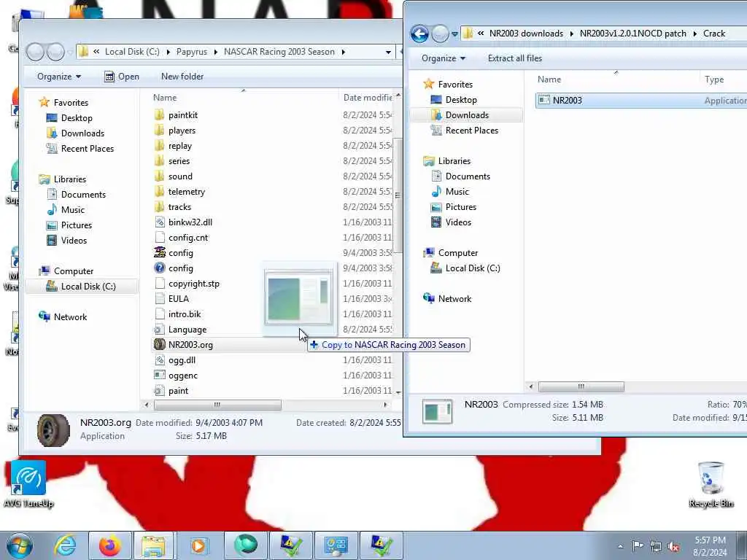Click Back arrow in Crack window
Screen dimensions: 747x560
[419, 34]
